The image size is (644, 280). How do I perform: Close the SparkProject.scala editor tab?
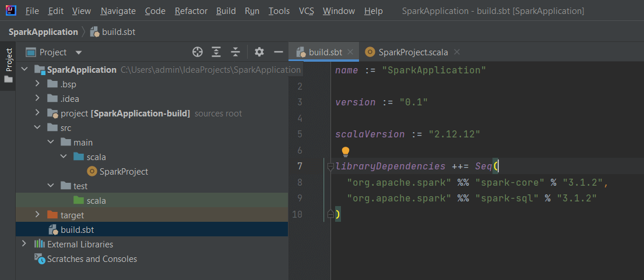pyautogui.click(x=457, y=52)
